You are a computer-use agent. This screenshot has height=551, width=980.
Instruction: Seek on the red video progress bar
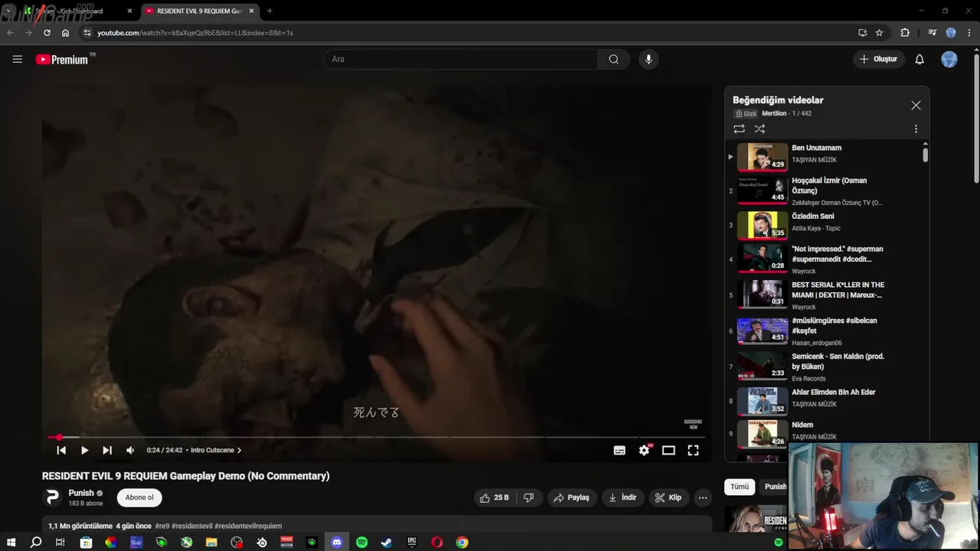(375, 437)
